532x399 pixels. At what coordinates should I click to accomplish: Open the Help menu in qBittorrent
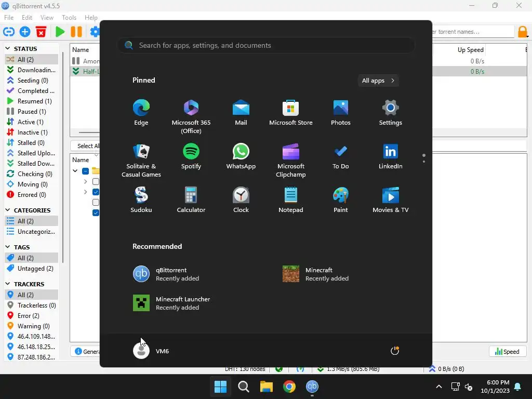91,17
